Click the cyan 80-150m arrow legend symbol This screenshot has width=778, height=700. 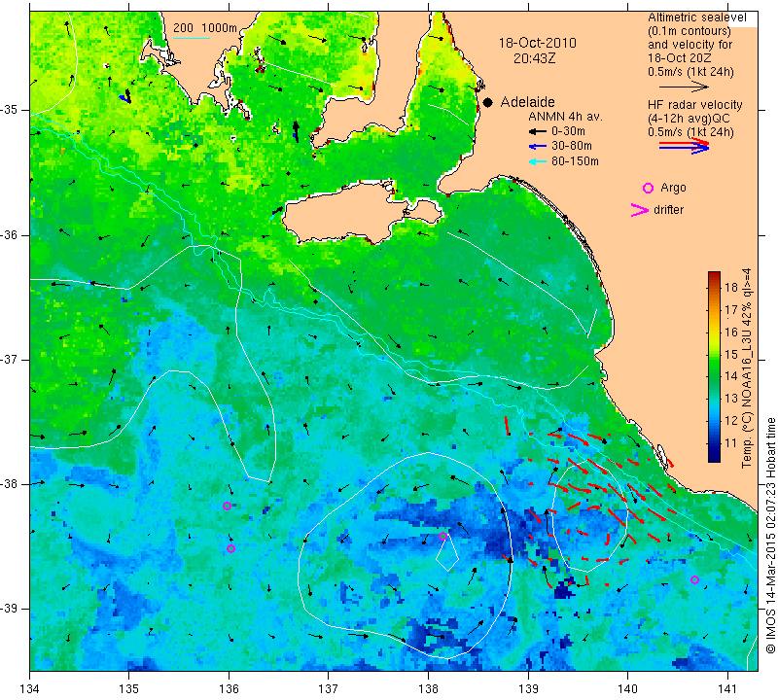pos(538,161)
